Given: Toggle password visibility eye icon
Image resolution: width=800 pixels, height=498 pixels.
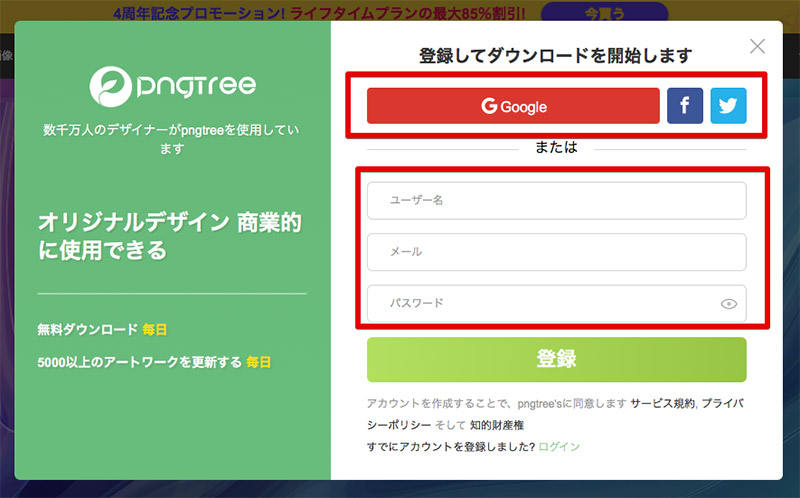Looking at the screenshot, I should (x=729, y=304).
